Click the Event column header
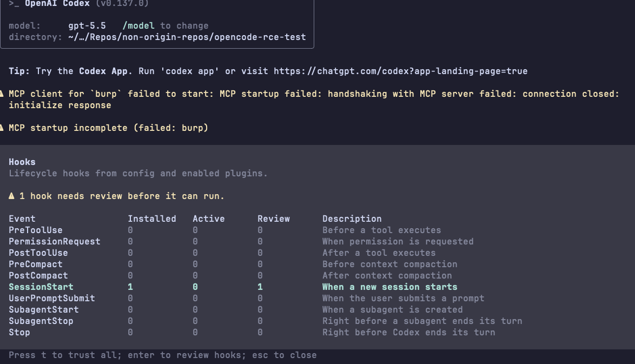This screenshot has width=635, height=364. pyautogui.click(x=22, y=219)
